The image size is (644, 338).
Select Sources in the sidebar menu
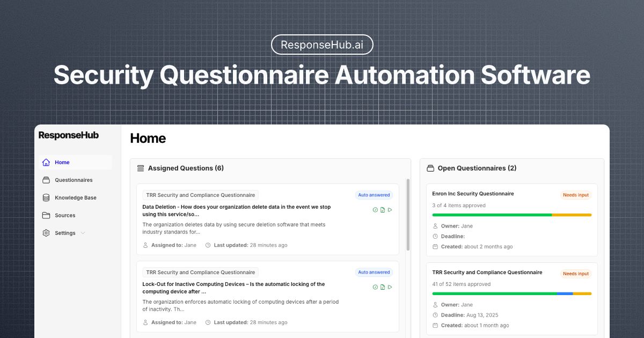click(65, 216)
